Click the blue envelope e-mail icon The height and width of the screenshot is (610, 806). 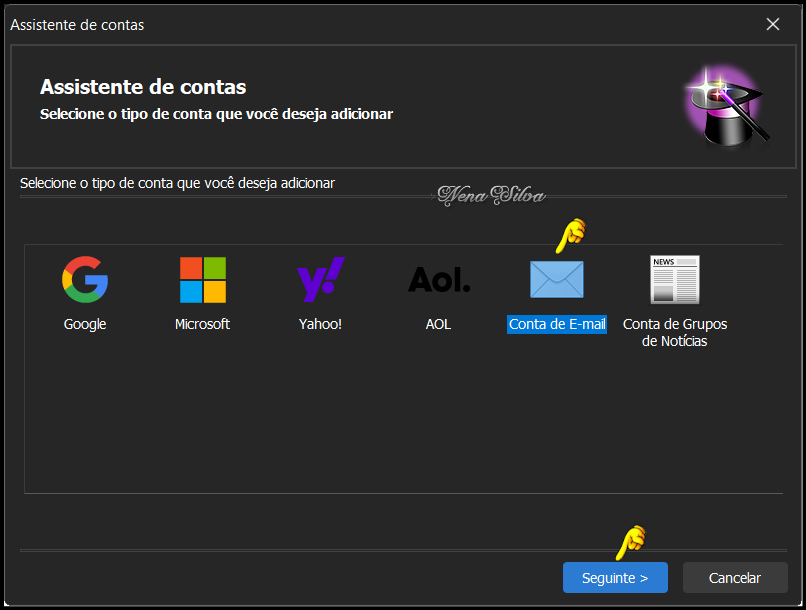click(556, 279)
